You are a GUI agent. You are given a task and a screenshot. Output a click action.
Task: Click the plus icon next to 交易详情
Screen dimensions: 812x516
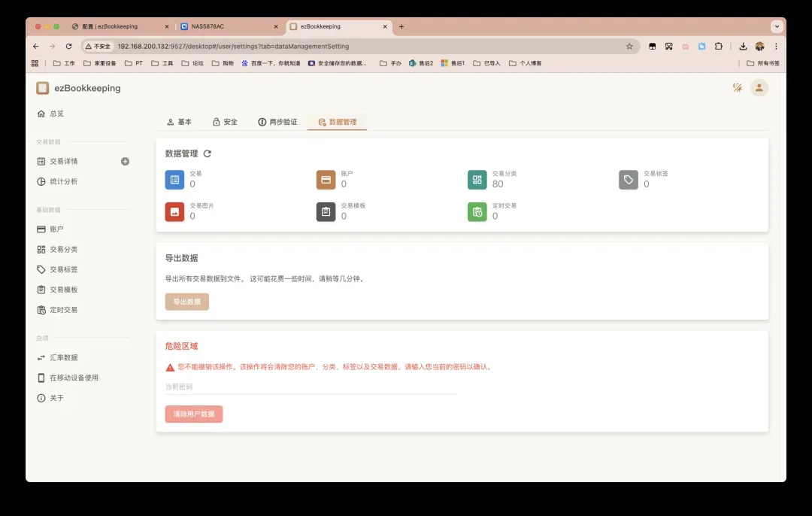coord(125,161)
